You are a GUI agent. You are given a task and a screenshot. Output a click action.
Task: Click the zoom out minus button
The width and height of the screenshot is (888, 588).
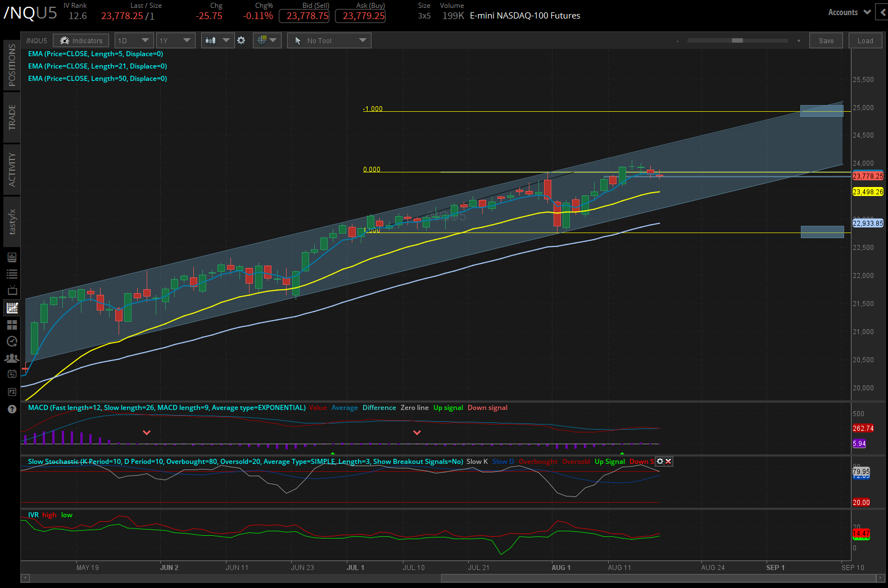(x=677, y=40)
